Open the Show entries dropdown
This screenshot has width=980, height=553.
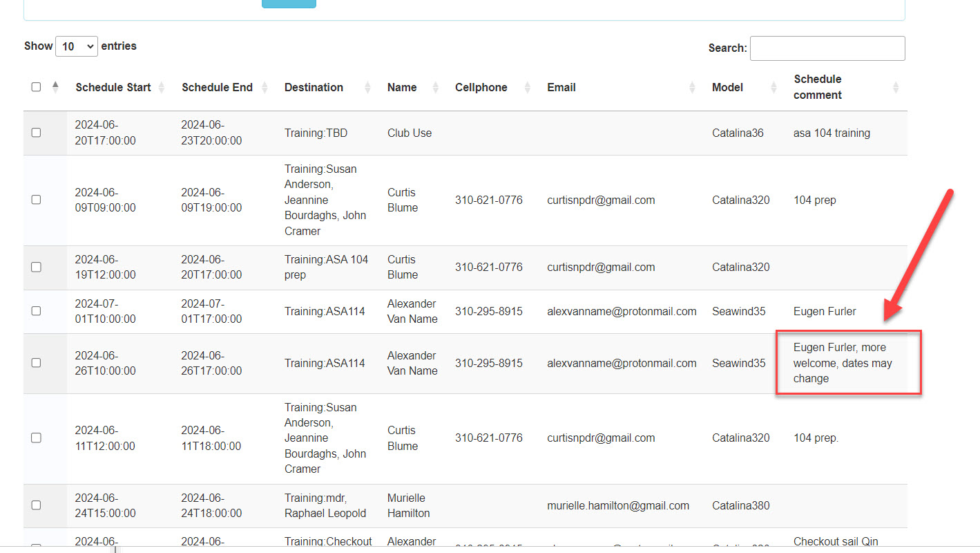77,46
